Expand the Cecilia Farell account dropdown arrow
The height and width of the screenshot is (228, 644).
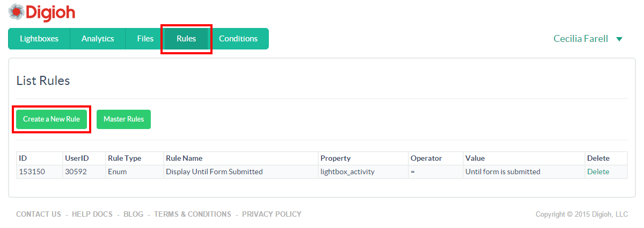(619, 39)
